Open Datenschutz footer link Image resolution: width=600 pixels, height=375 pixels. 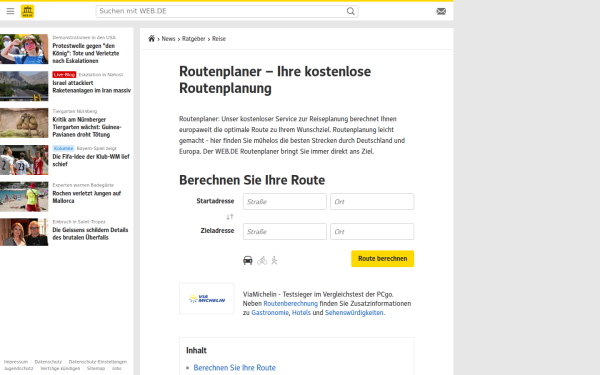[x=48, y=362]
